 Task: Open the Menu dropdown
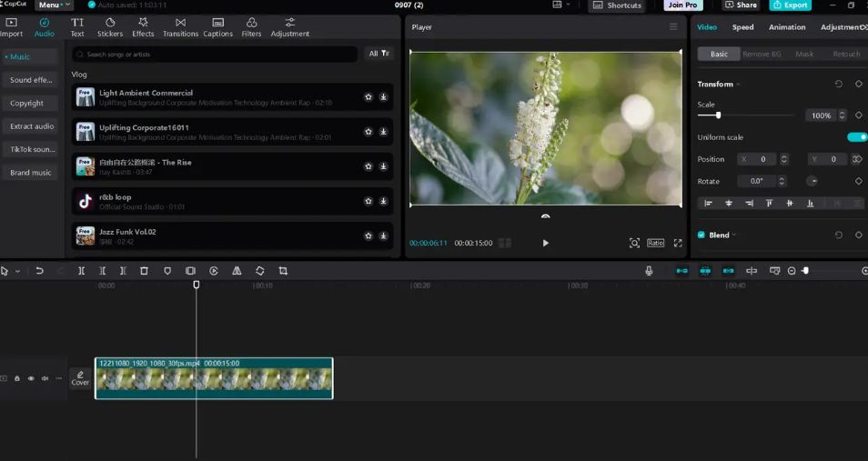[55, 5]
